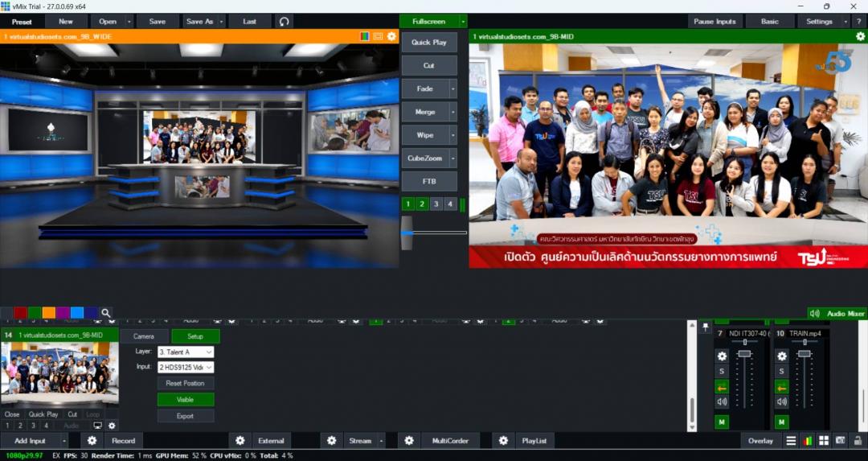Open the Input dropdown showing HDS9125

[185, 368]
